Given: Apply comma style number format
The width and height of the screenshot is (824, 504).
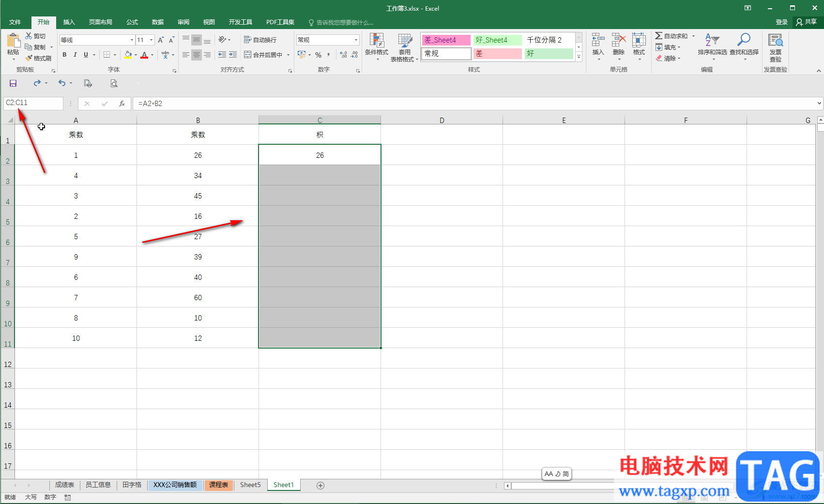Looking at the screenshot, I should tap(329, 55).
